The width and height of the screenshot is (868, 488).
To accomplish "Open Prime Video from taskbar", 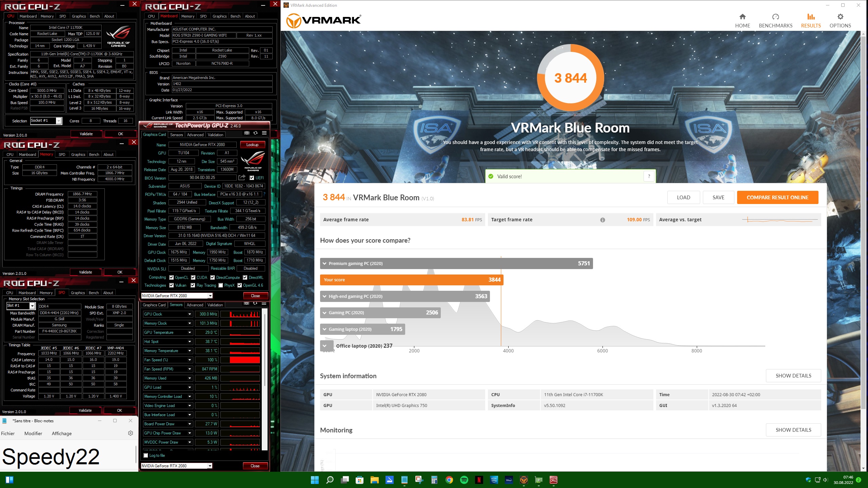I will tap(494, 480).
